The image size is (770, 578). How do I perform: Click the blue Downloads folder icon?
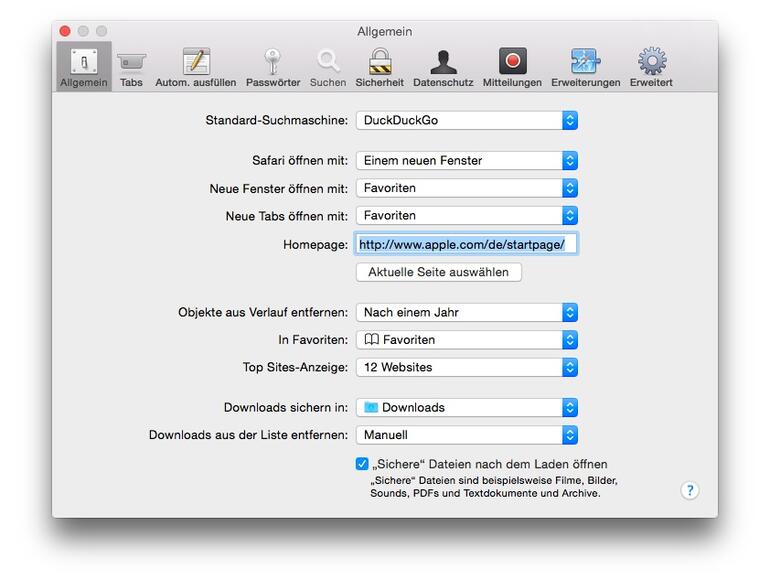pos(371,407)
